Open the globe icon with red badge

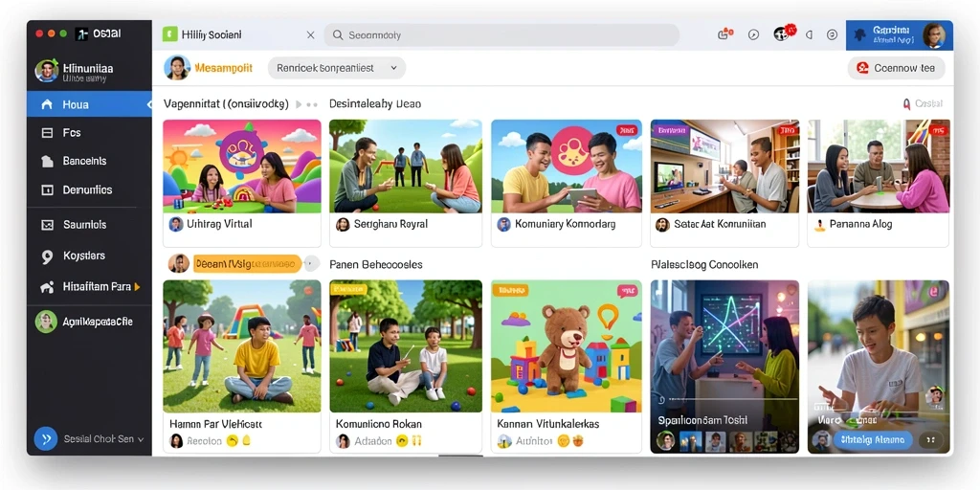[x=783, y=33]
